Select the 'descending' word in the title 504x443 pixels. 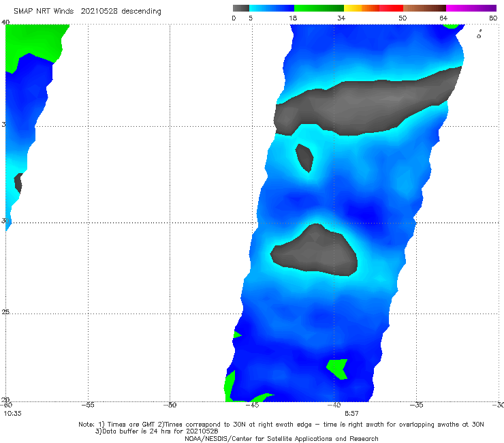point(141,12)
